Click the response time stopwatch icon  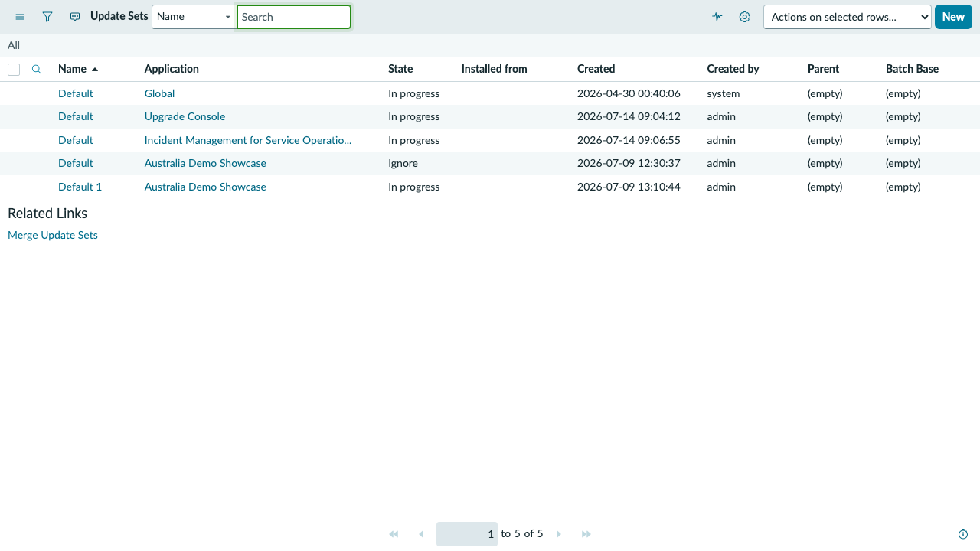pos(963,534)
